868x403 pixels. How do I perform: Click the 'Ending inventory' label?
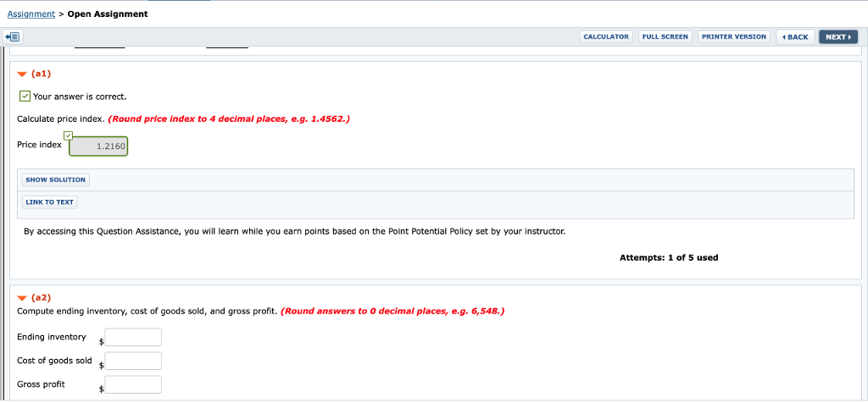pyautogui.click(x=52, y=337)
